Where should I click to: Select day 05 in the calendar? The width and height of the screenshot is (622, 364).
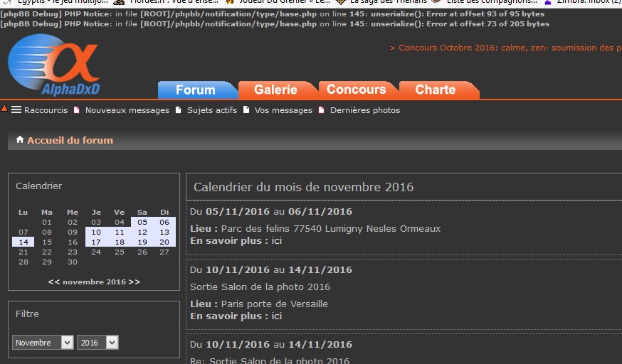pos(142,223)
